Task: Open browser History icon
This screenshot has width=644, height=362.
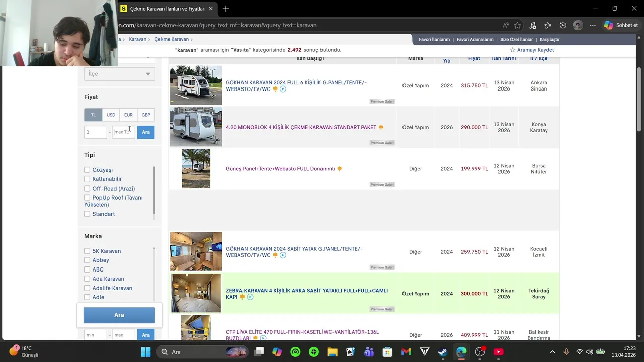Action: 563,25
